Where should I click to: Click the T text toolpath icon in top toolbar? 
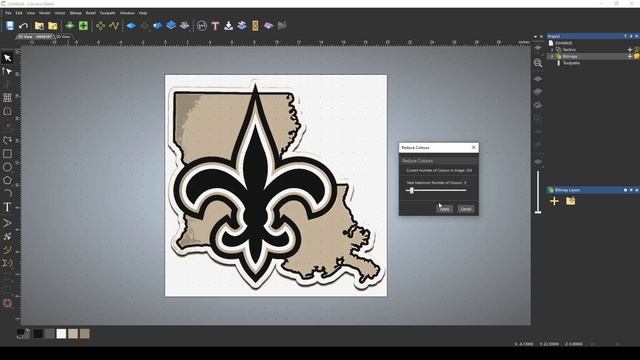click(215, 26)
